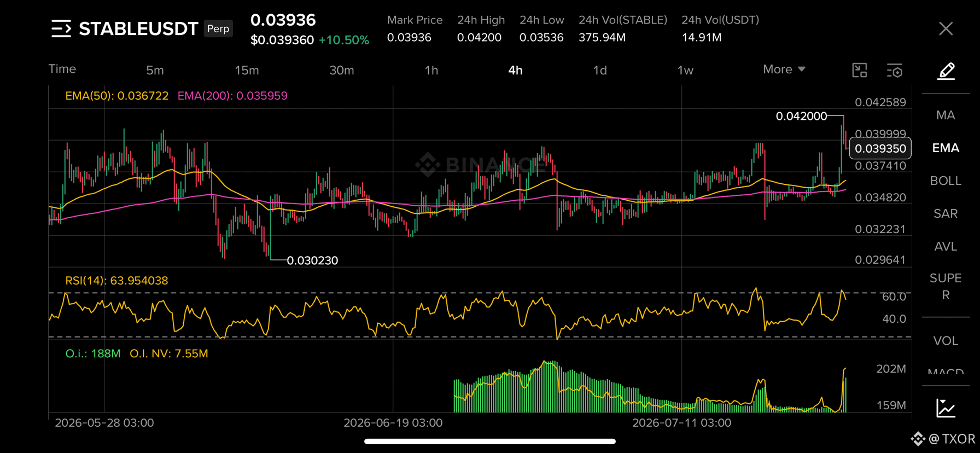The image size is (980, 453).
Task: Tap the EMA(200) legend value
Action: coord(232,96)
